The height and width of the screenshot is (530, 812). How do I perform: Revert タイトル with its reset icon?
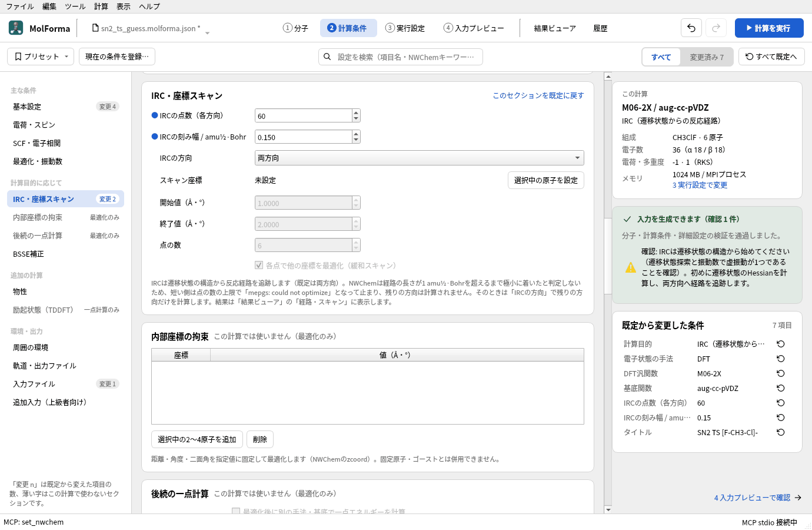pyautogui.click(x=780, y=432)
